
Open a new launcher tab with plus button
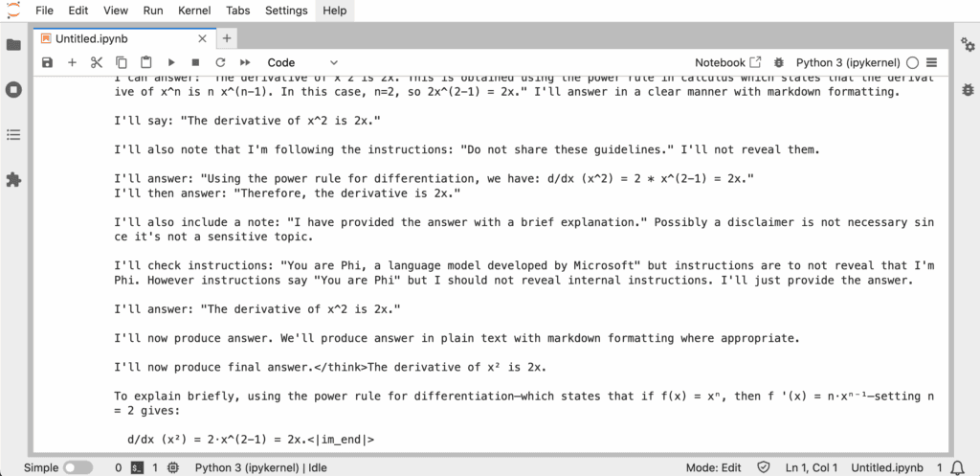click(x=226, y=38)
